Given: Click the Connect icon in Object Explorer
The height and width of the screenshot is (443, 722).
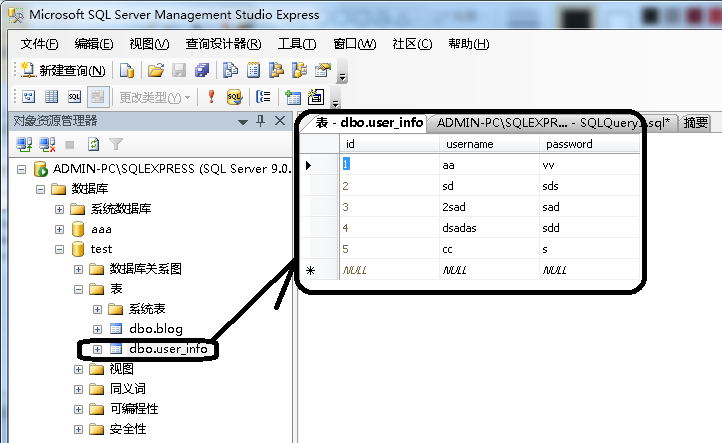Looking at the screenshot, I should (x=24, y=145).
